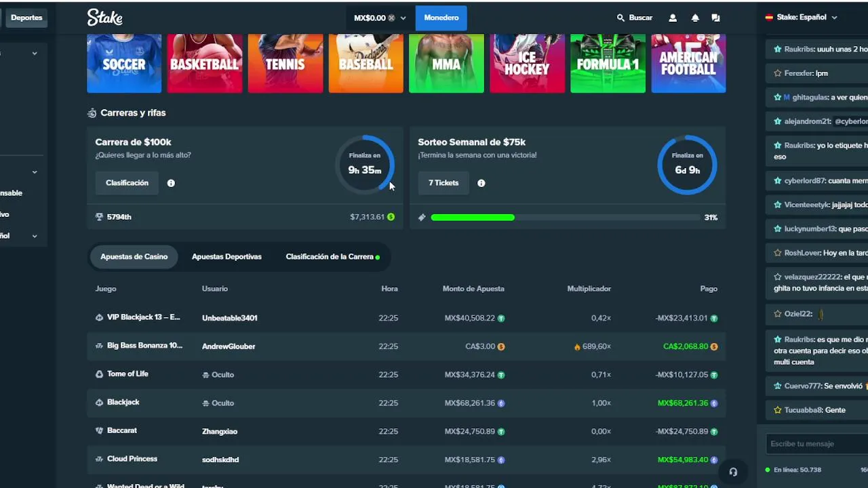
Task: Switch to the Deportes tab
Action: click(26, 18)
